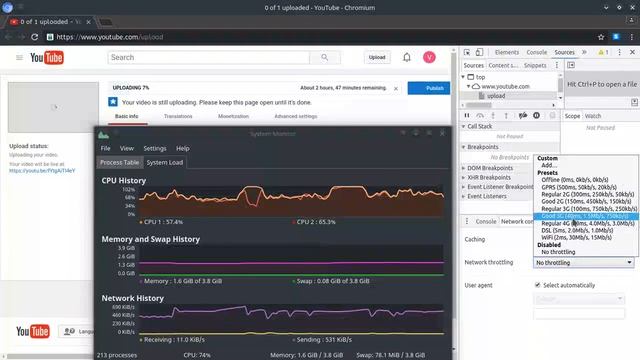Expand the XHR Breakpoints section
Viewport: 640px width, 360px height.
[x=463, y=178]
